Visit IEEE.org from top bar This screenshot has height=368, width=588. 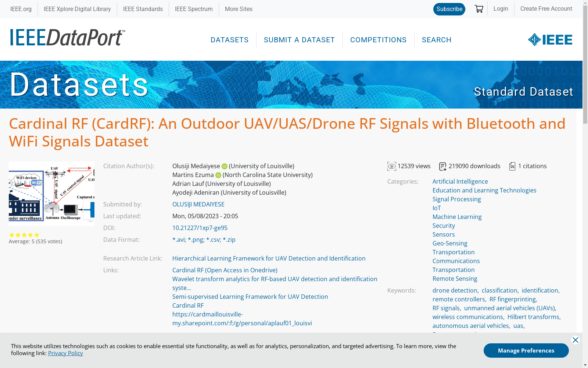coord(21,9)
